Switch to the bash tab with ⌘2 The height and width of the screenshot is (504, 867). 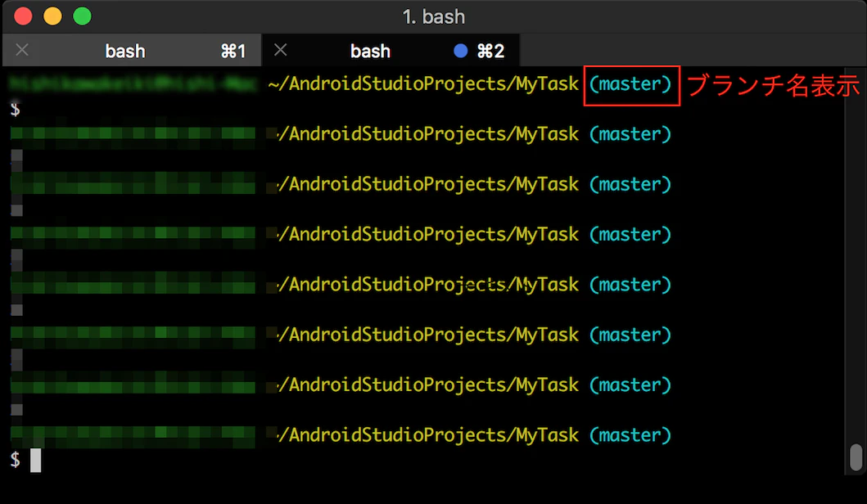[x=391, y=51]
